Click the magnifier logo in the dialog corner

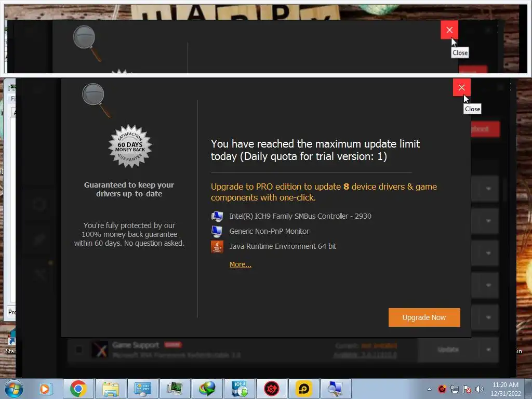coord(96,100)
